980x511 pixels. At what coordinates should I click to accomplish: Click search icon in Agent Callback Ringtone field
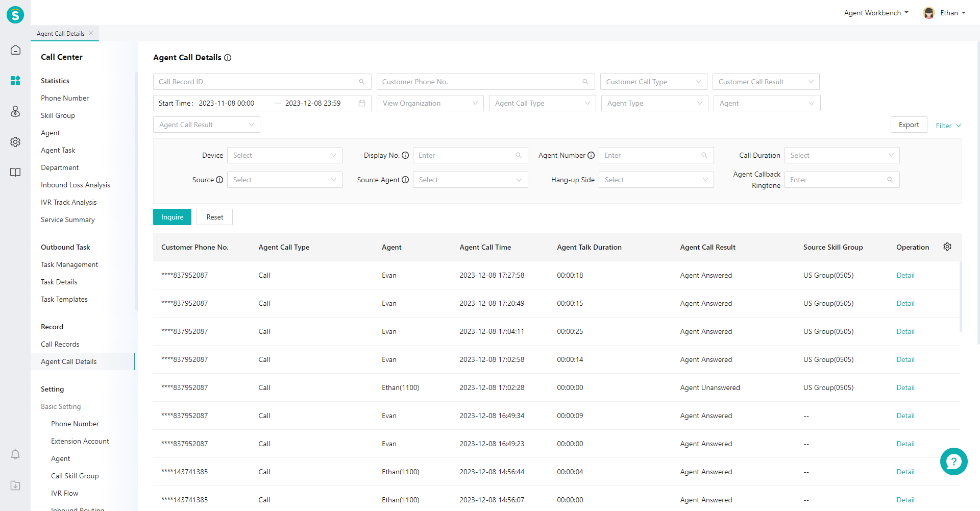(890, 180)
